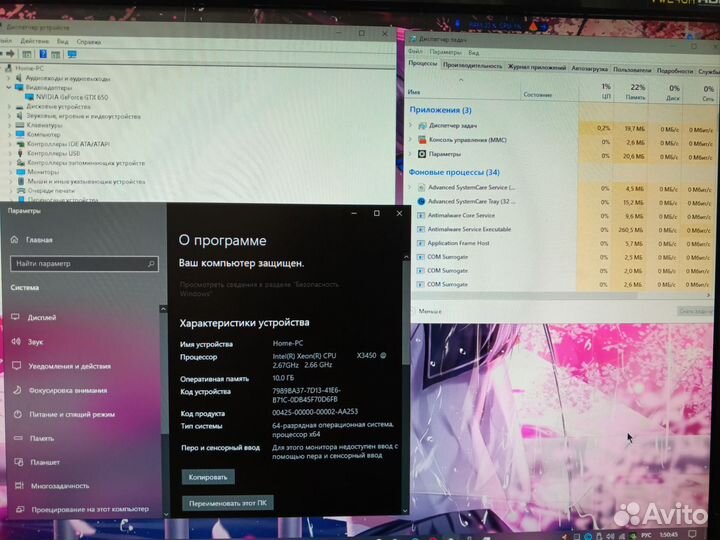Go to Главная home in Settings
Screen dimensions: 720x540
(x=39, y=240)
